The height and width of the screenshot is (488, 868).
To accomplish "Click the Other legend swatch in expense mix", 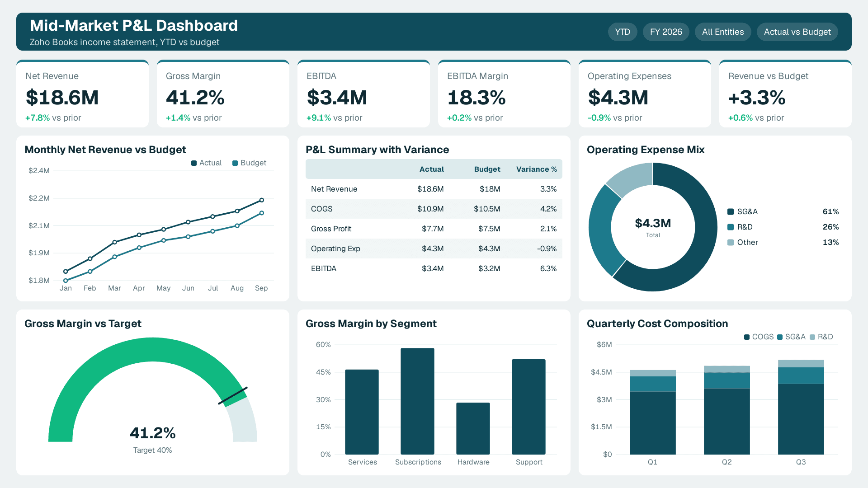I will [731, 242].
